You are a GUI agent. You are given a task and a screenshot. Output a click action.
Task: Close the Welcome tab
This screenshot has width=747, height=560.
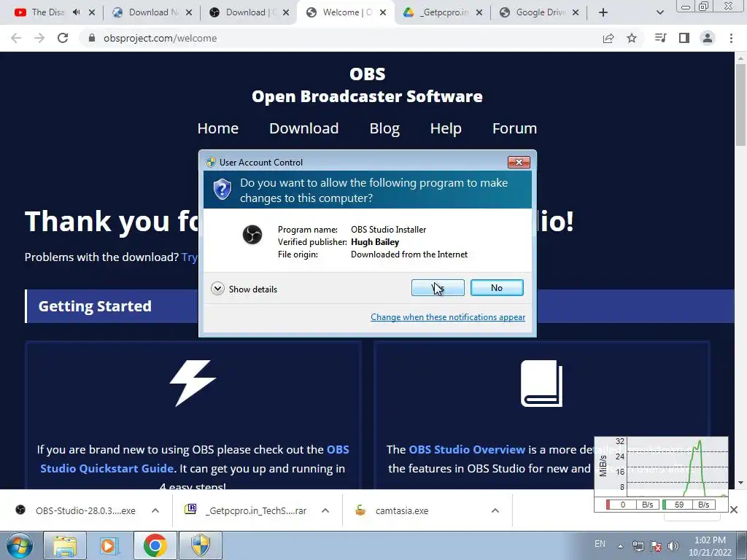coord(383,12)
